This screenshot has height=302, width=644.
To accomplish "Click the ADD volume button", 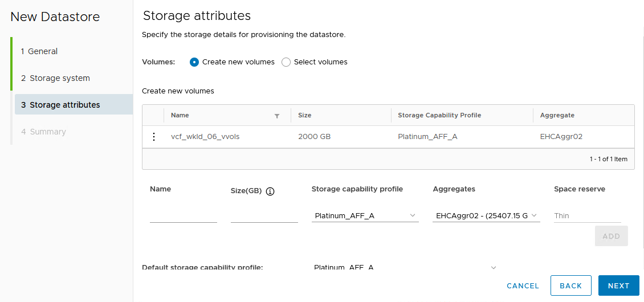I will tap(611, 236).
